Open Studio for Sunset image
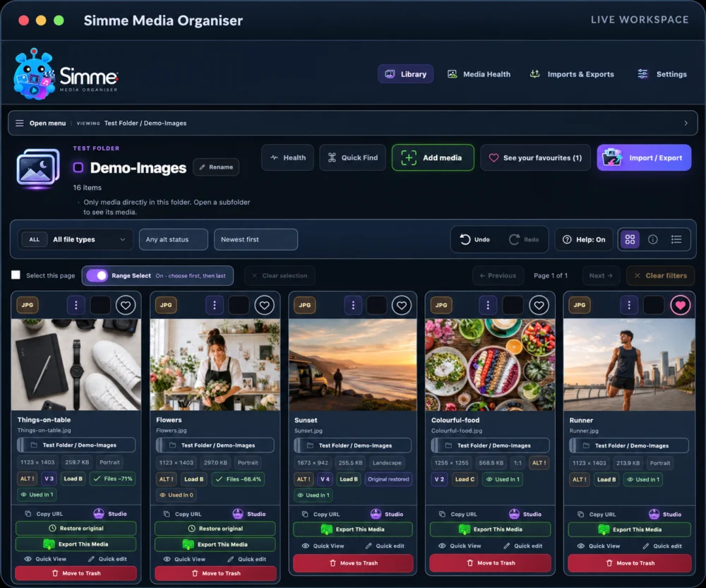Viewport: 706px width, 588px height. point(387,514)
